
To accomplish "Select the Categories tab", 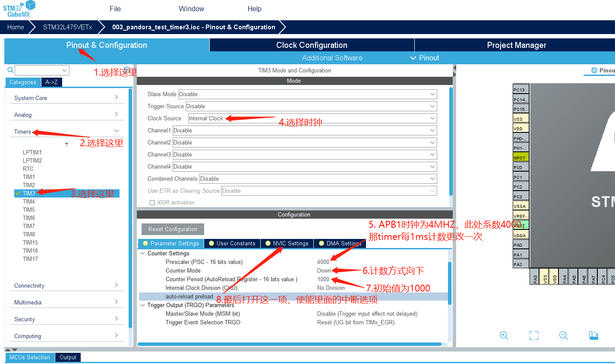I will click(x=23, y=82).
